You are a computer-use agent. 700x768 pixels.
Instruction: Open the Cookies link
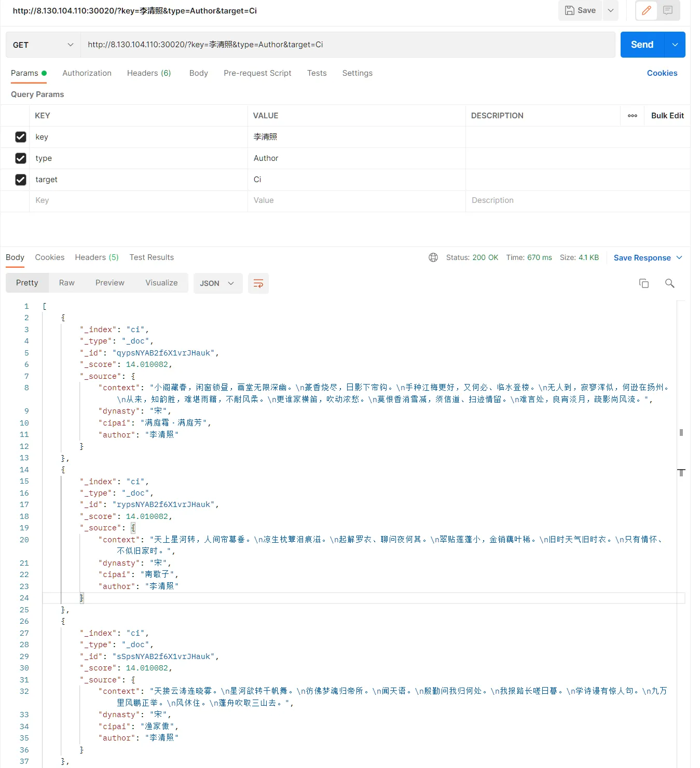[x=662, y=73]
